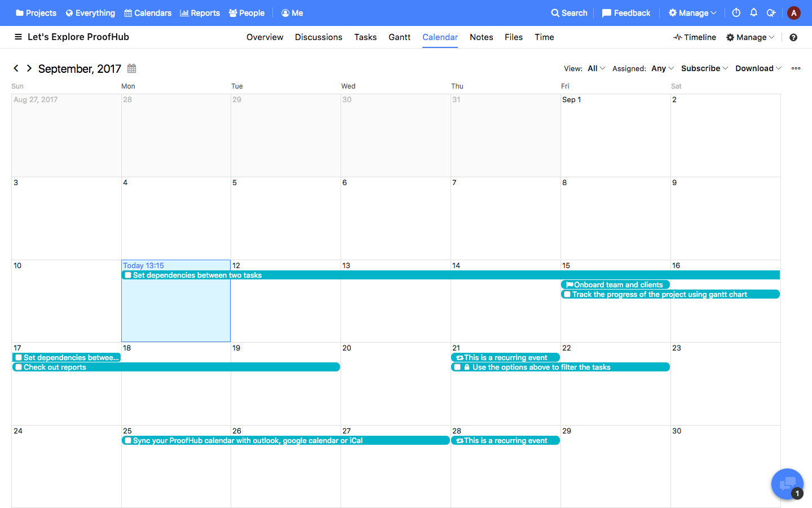Open the three-dots more options menu
812x508 pixels.
click(x=796, y=68)
